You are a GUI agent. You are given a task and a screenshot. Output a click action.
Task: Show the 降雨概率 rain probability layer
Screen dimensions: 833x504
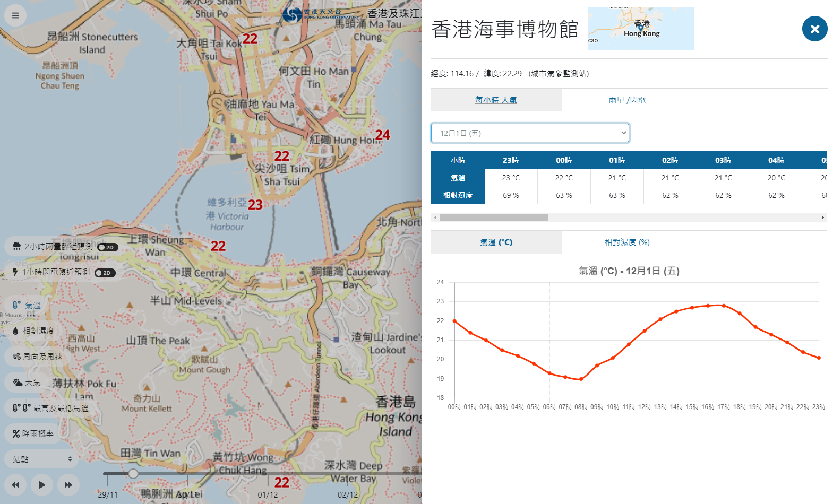pos(38,434)
